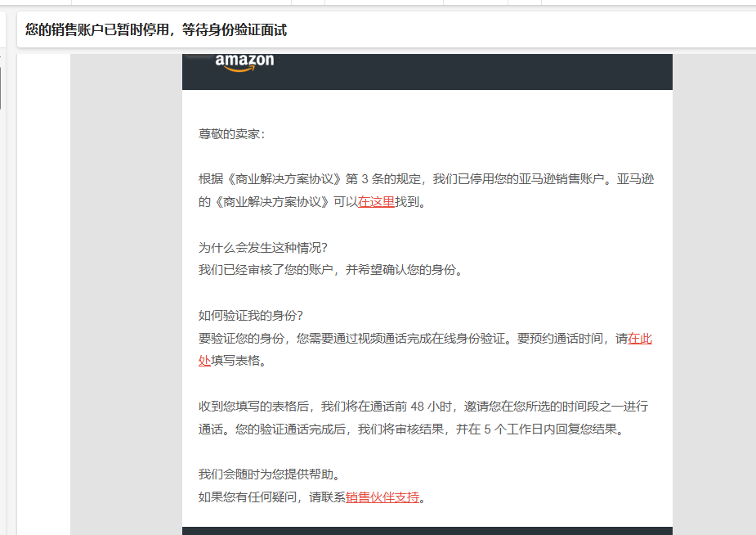Click the heading 如何验证我的身份?
This screenshot has height=535, width=756.
click(x=251, y=316)
